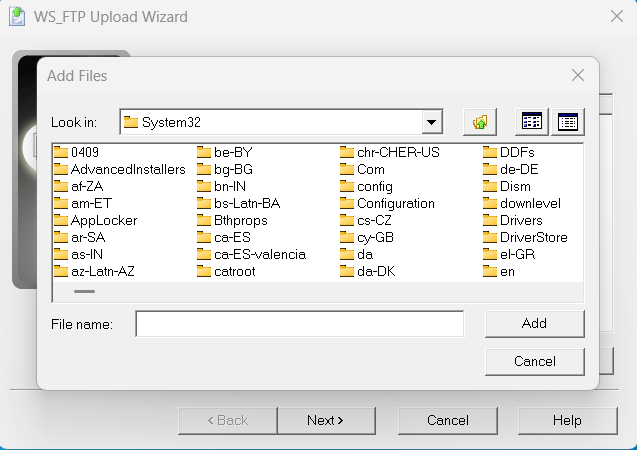
Task: Select the am-ET folder
Action: click(x=82, y=203)
